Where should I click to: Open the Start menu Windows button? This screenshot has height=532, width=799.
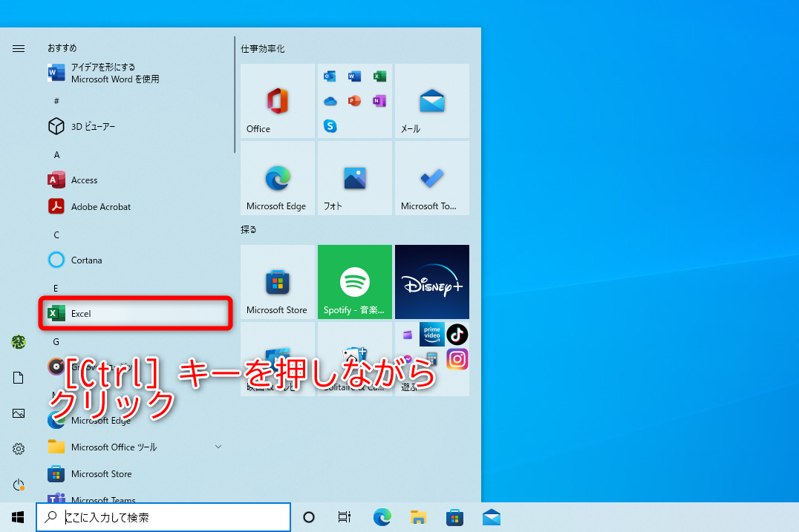click(18, 517)
